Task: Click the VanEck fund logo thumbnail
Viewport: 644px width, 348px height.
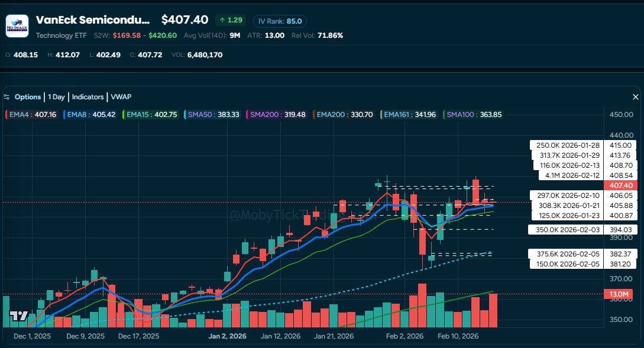Action: coord(17,26)
